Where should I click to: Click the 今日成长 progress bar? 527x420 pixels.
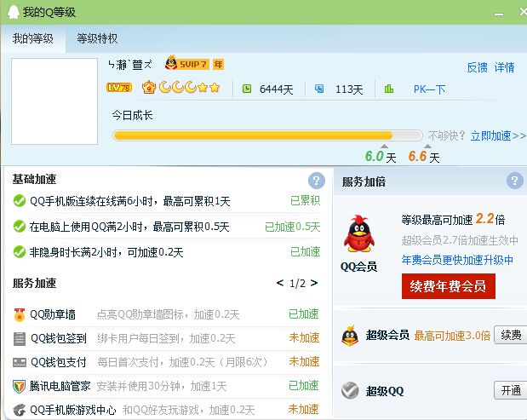coord(267,135)
